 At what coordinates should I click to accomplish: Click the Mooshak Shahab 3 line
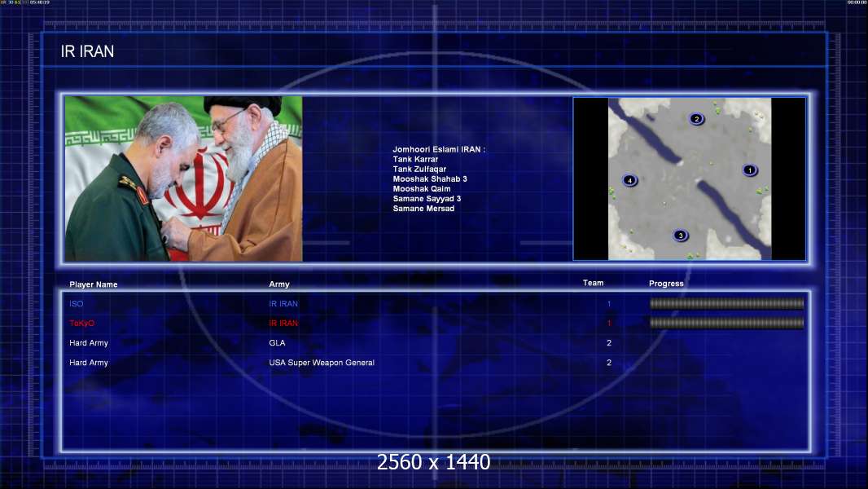[430, 178]
